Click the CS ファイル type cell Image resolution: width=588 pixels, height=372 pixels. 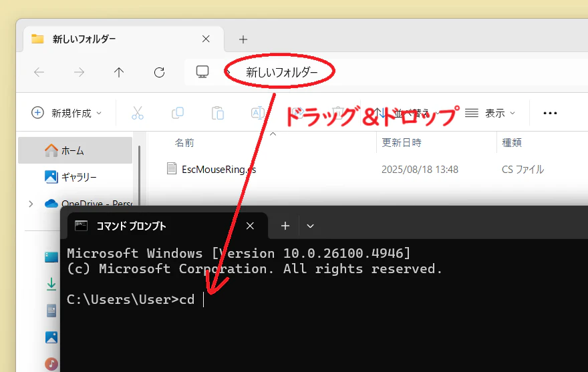pos(523,170)
